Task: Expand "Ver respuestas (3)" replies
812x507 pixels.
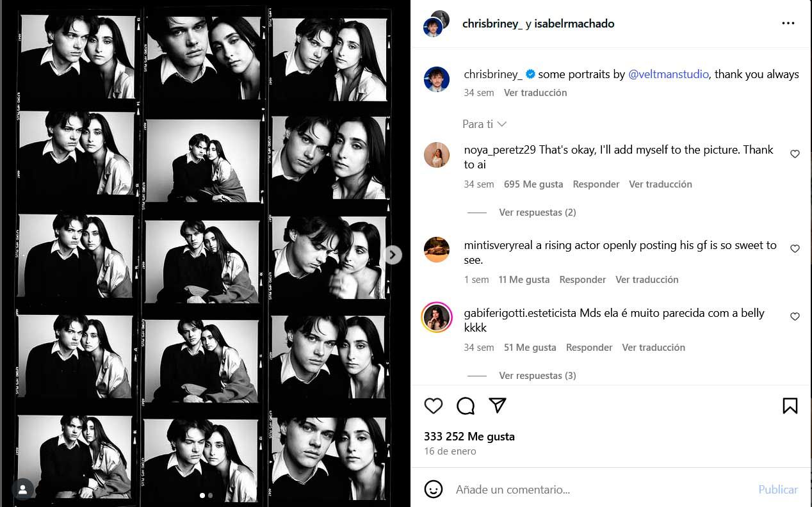Action: coord(537,376)
